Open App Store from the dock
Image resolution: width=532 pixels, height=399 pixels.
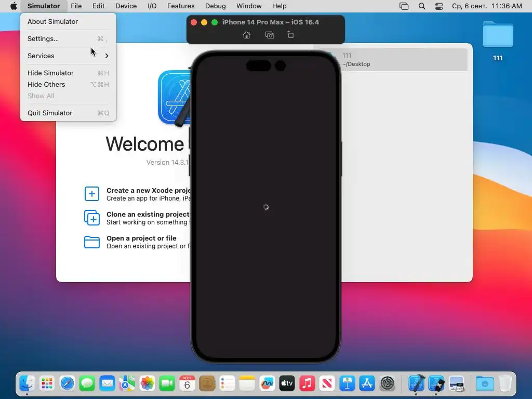click(x=367, y=384)
